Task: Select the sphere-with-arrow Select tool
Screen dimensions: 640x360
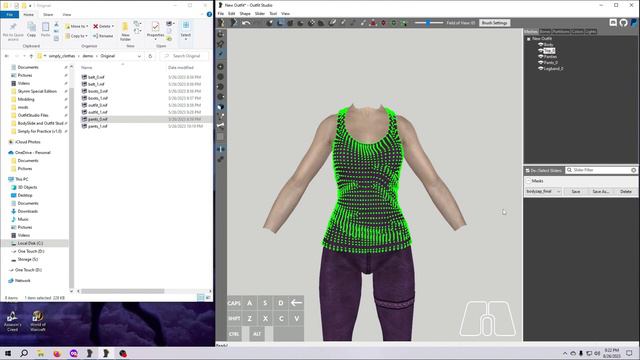Action: coord(269,23)
